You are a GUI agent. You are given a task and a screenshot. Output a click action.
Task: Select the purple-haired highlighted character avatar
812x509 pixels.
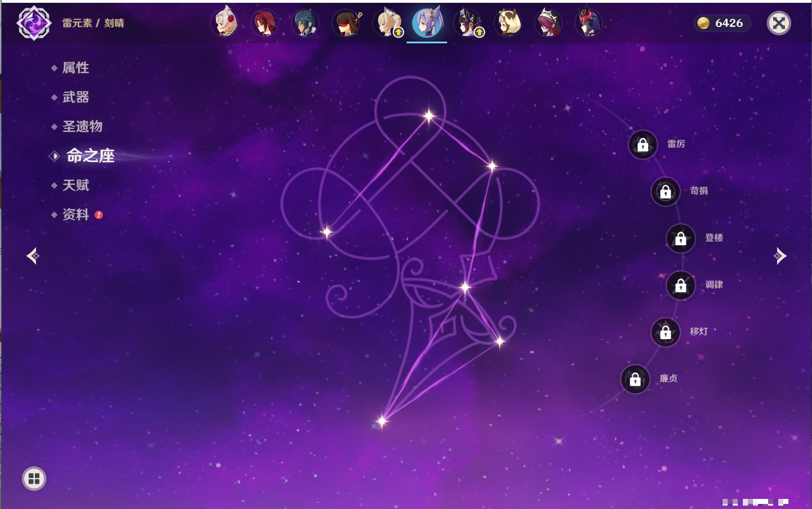tap(427, 23)
